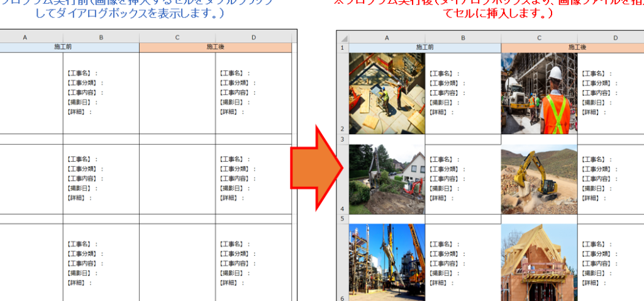
Task: Select column A header in the right sheet
Action: [x=387, y=38]
